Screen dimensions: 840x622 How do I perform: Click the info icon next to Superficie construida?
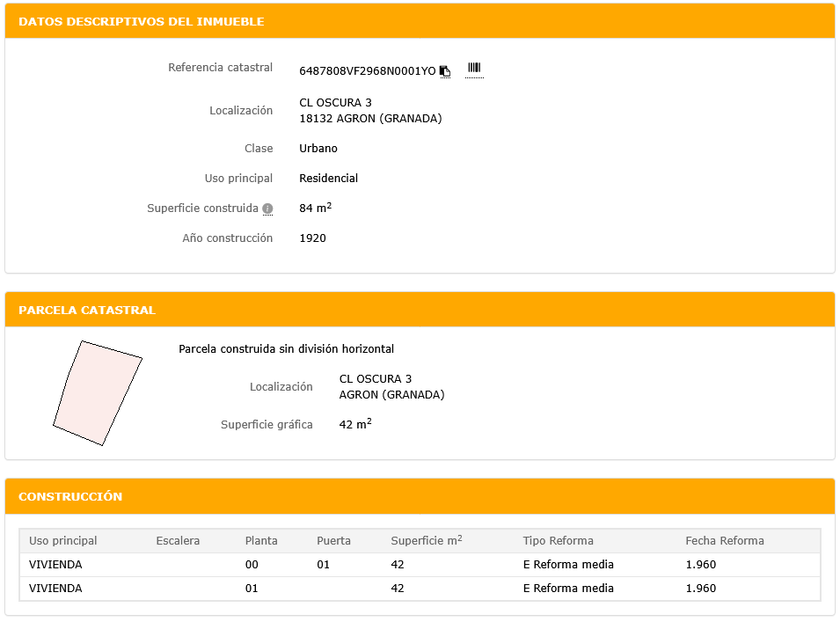[267, 209]
